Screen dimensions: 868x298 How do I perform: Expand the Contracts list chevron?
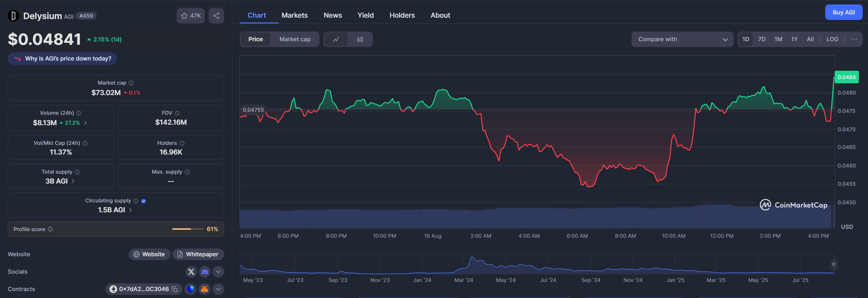point(218,289)
